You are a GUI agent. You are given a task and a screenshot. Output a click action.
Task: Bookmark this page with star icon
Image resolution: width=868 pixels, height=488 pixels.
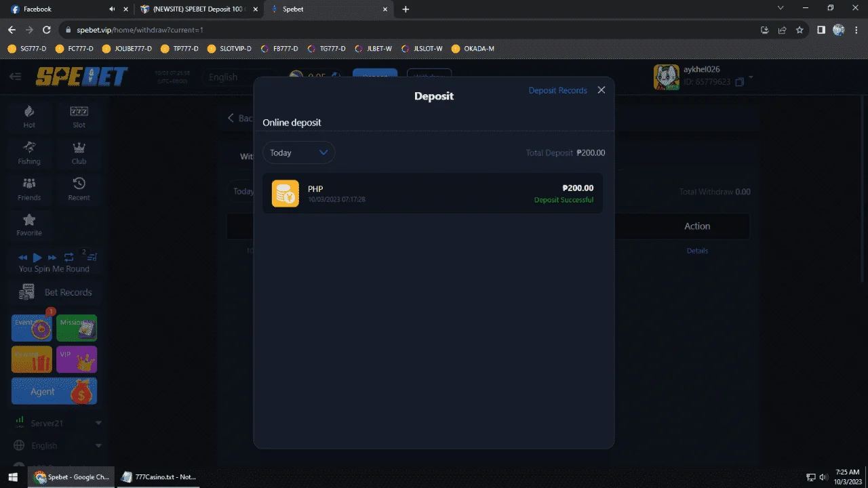(800, 30)
